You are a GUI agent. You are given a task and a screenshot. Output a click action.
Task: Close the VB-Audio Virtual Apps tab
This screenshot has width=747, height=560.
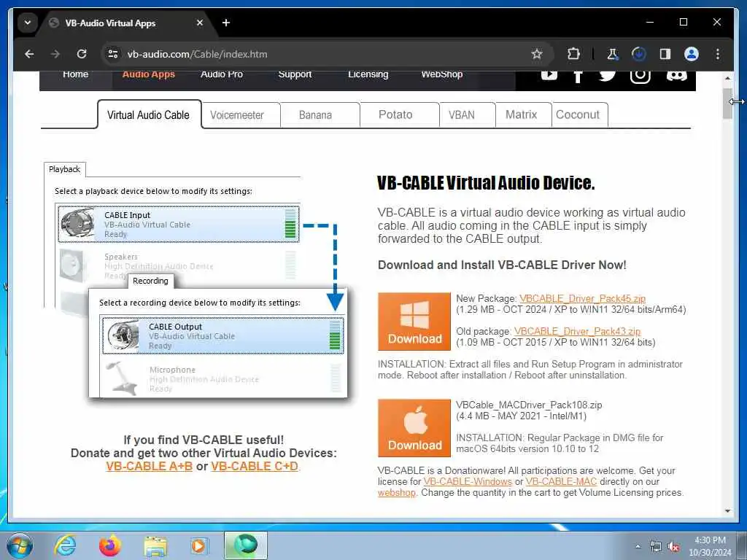point(200,23)
